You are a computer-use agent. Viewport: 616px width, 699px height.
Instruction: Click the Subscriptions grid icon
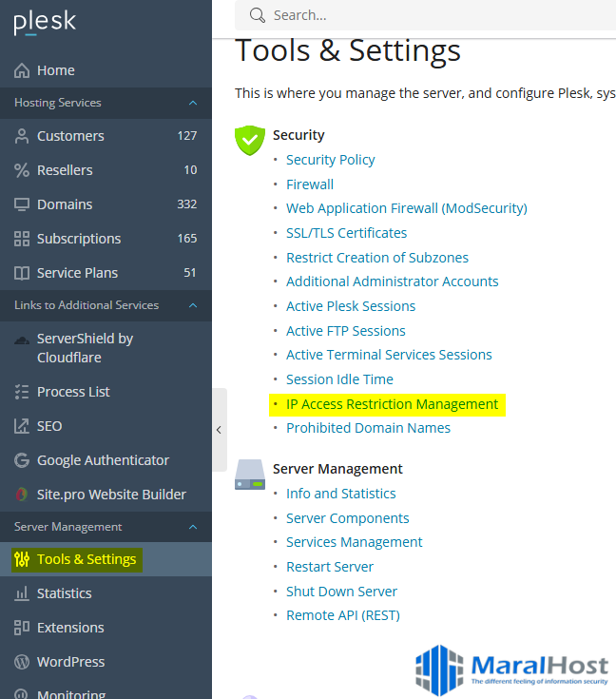point(22,239)
